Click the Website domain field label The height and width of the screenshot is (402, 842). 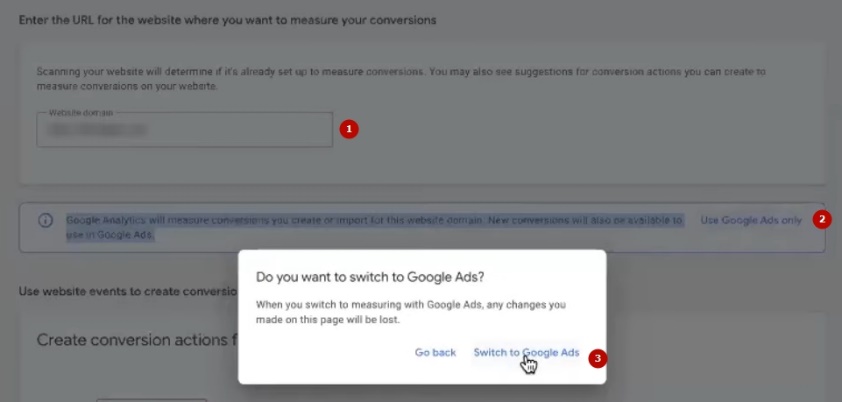tap(80, 112)
